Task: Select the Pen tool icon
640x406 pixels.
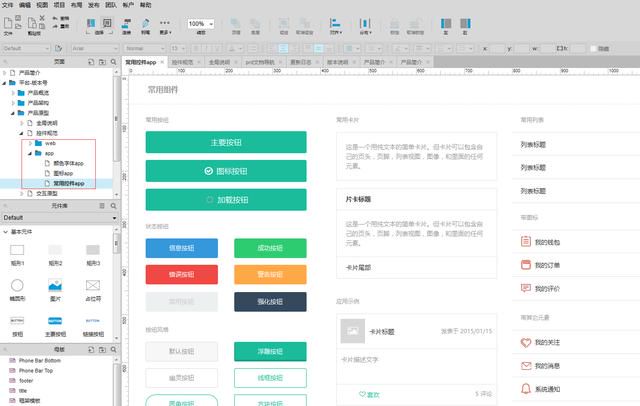Action: (x=146, y=23)
